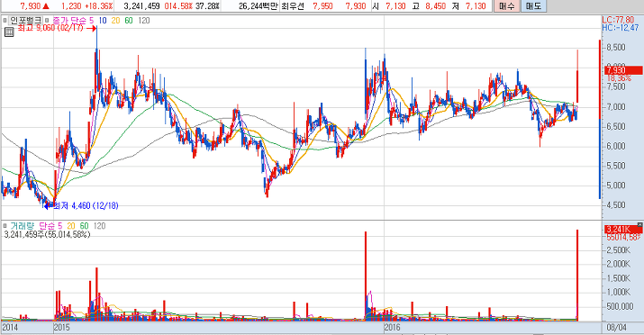Click the 7,000 price axis label
Image resolution: width=644 pixels, height=335 pixels.
(x=616, y=107)
